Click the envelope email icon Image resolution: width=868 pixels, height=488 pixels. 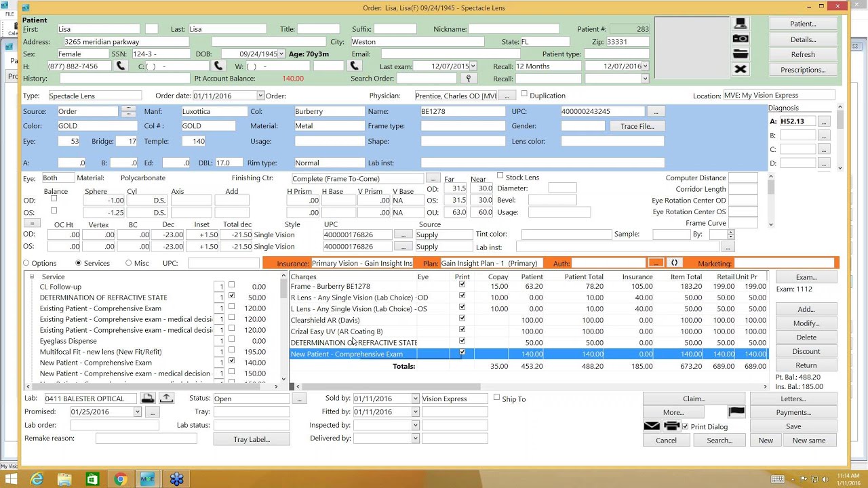click(x=652, y=426)
